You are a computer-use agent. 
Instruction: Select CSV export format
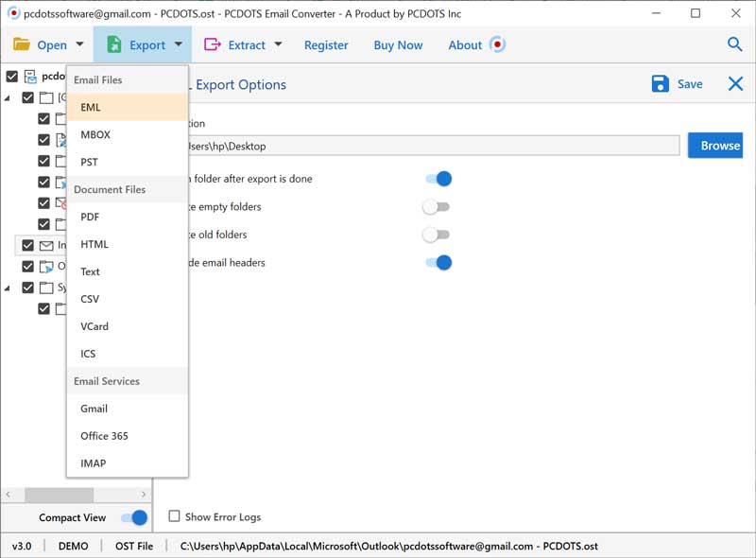[128, 299]
